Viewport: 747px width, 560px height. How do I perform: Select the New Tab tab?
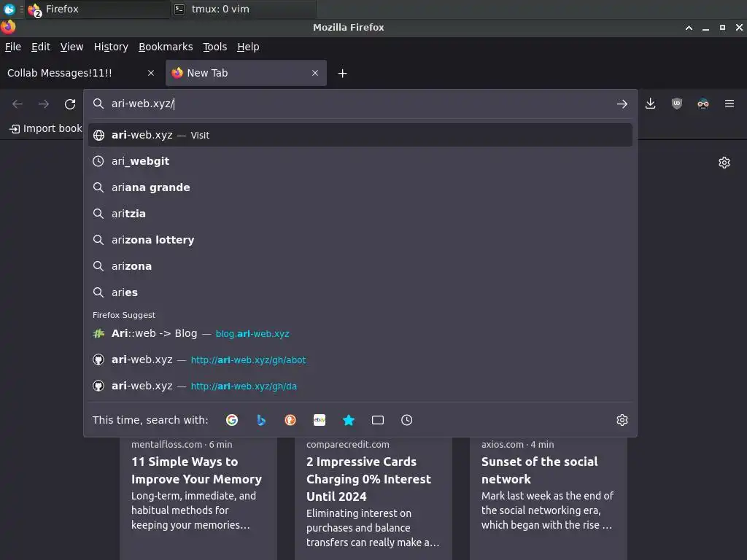[246, 73]
